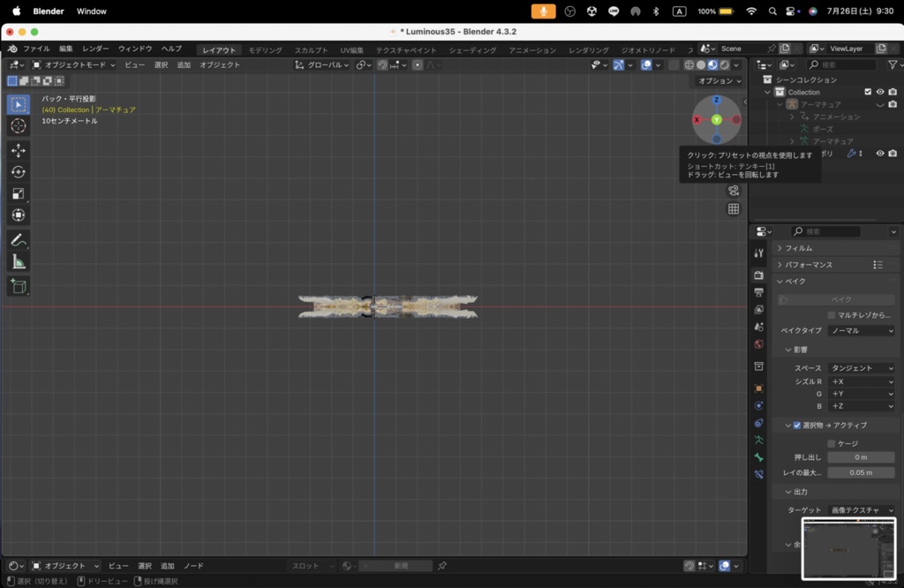Open the Render properties tab icon
The height and width of the screenshot is (588, 904).
[x=758, y=275]
